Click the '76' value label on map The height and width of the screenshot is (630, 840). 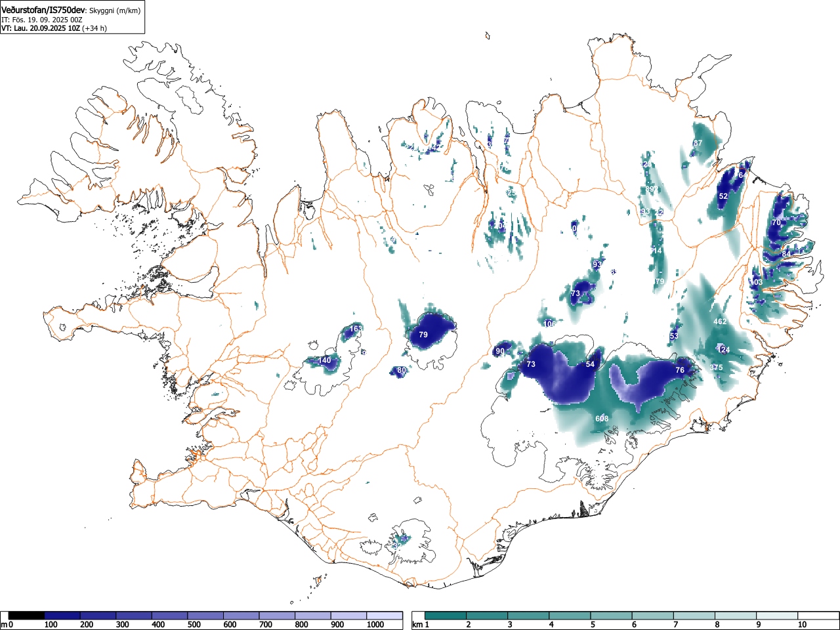click(x=680, y=370)
